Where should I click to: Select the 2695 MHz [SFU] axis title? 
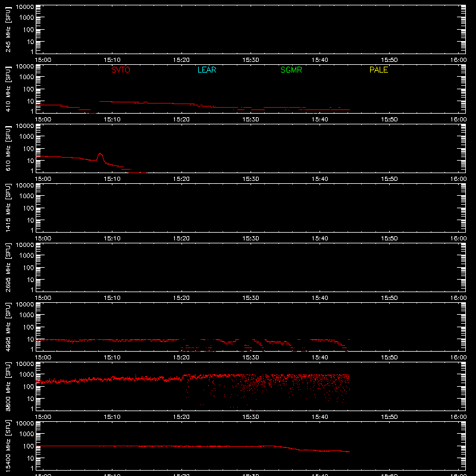tap(8, 267)
